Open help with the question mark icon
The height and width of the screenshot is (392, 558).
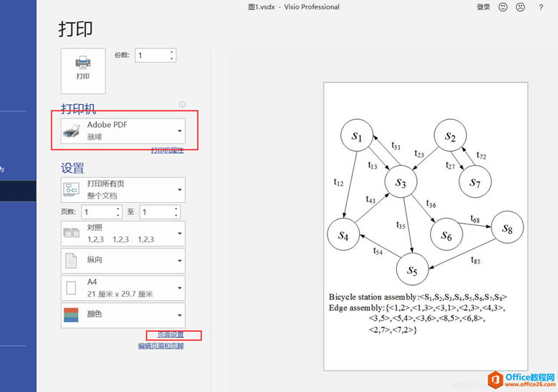tap(541, 7)
